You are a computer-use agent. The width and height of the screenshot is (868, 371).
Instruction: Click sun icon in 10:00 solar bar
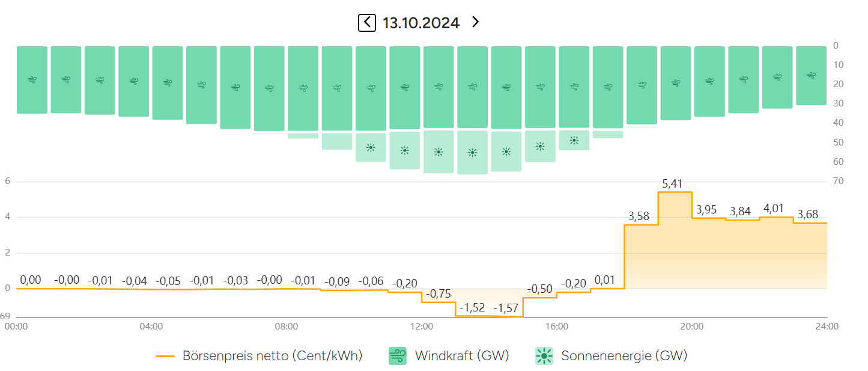click(x=371, y=147)
